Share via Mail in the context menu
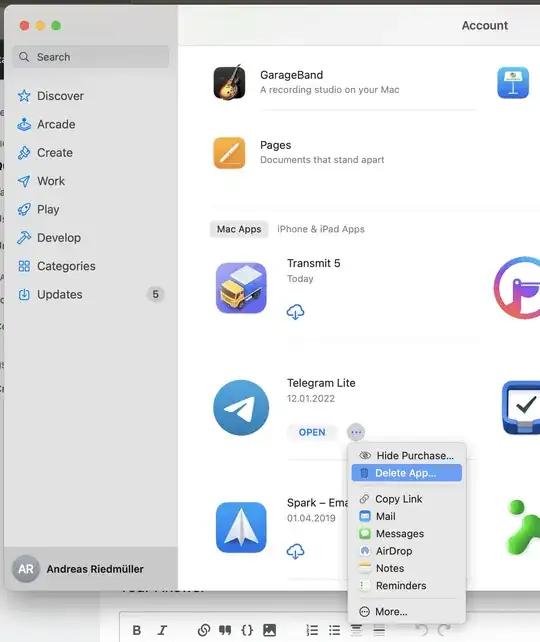This screenshot has height=642, width=540. [407, 516]
